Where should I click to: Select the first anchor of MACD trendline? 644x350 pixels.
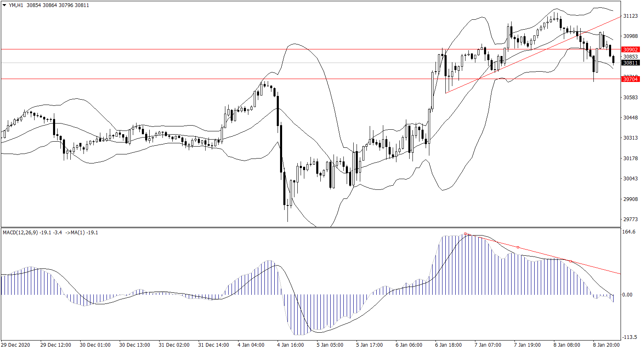(x=466, y=234)
